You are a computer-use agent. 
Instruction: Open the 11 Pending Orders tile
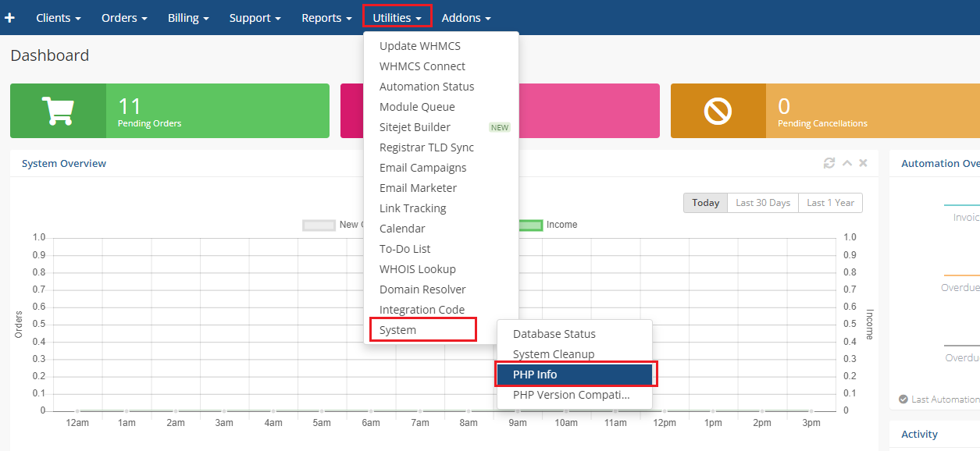click(x=217, y=111)
